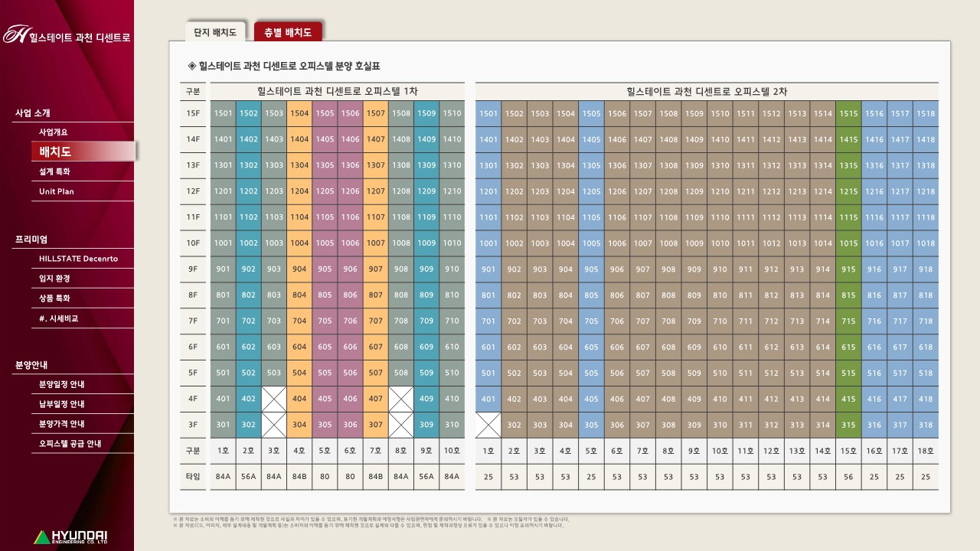Click the 15F floor row label

pyautogui.click(x=193, y=113)
